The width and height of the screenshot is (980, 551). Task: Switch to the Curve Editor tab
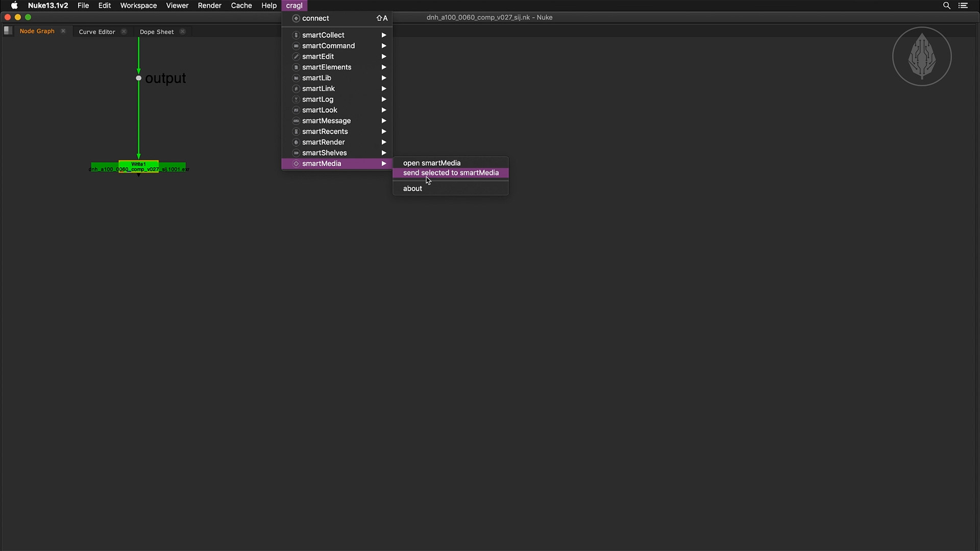click(x=97, y=32)
